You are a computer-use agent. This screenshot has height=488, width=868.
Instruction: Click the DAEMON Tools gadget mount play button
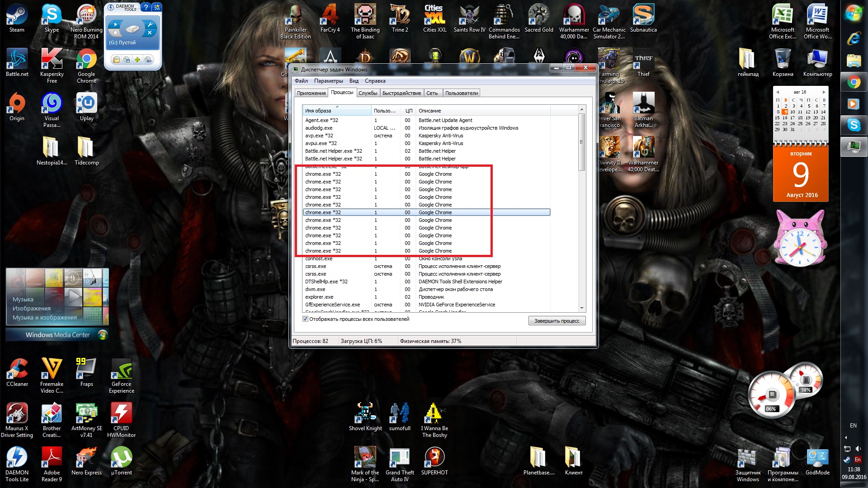click(115, 25)
